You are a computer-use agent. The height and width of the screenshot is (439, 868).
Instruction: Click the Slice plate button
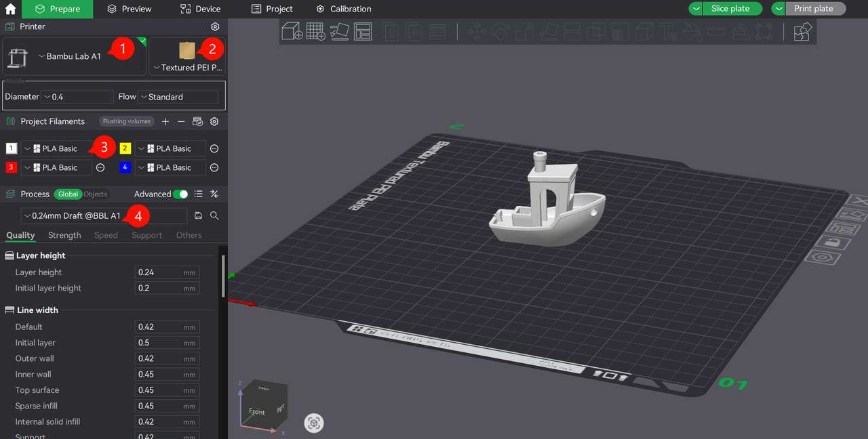click(730, 9)
